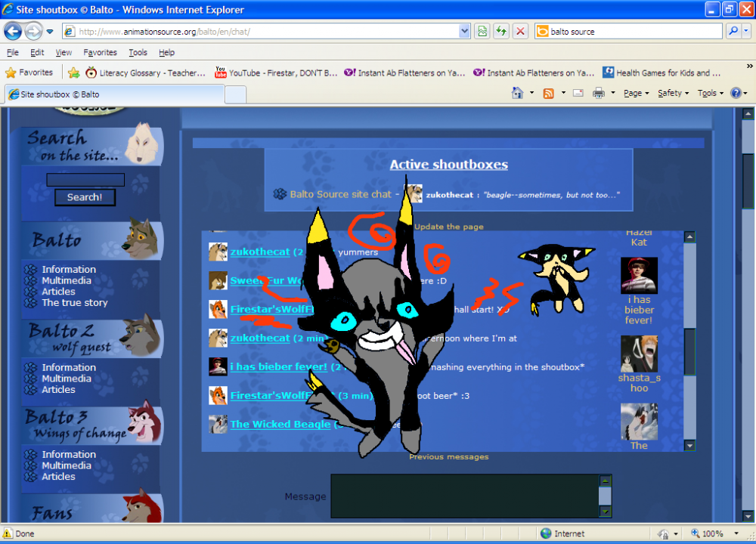Click Previous messages link

449,457
